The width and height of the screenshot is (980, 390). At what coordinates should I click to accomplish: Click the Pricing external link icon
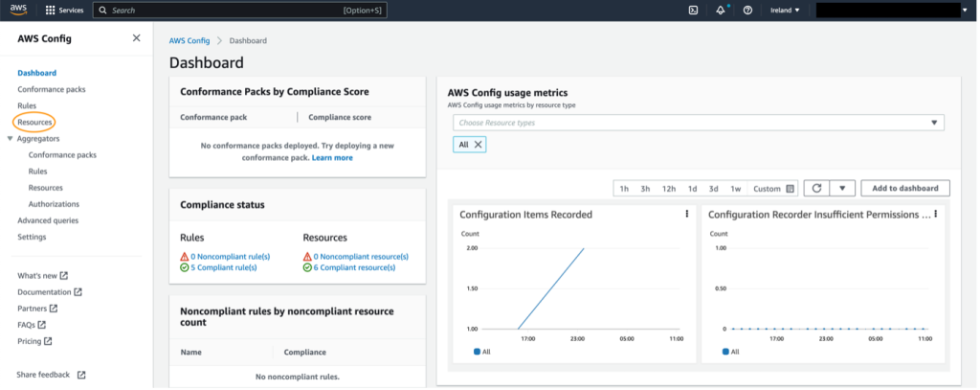point(48,341)
